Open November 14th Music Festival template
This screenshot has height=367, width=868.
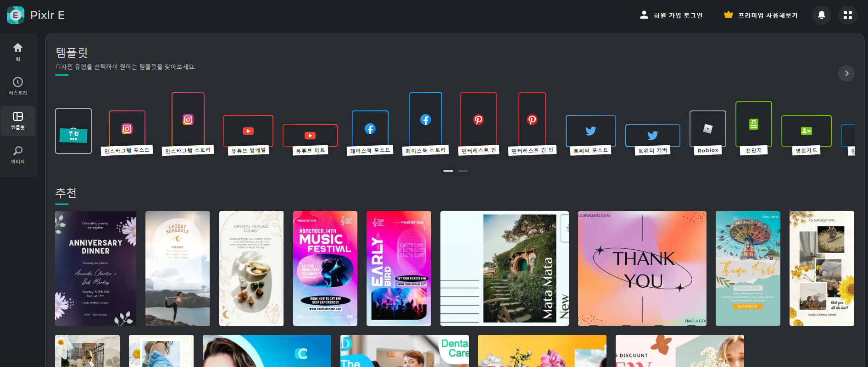pyautogui.click(x=325, y=268)
